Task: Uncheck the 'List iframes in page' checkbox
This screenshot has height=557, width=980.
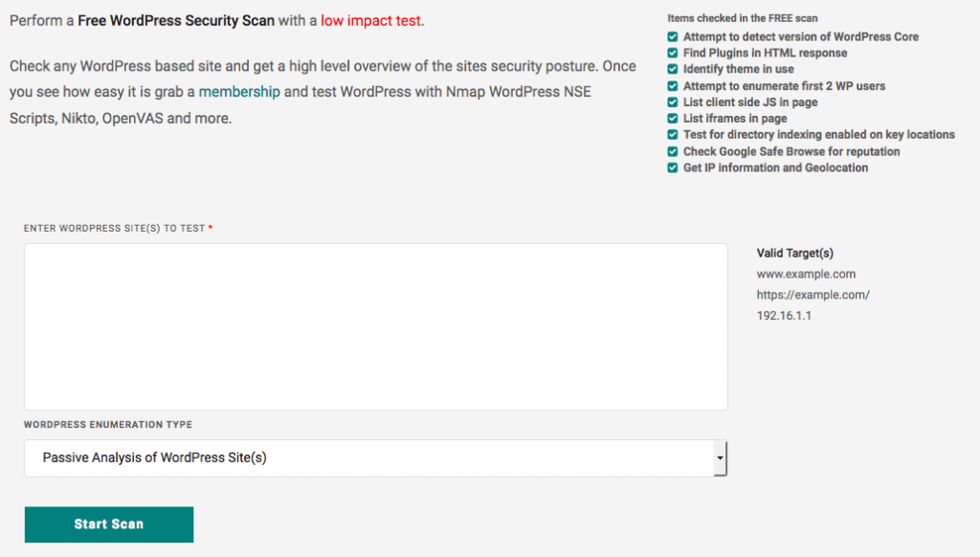Action: 673,119
